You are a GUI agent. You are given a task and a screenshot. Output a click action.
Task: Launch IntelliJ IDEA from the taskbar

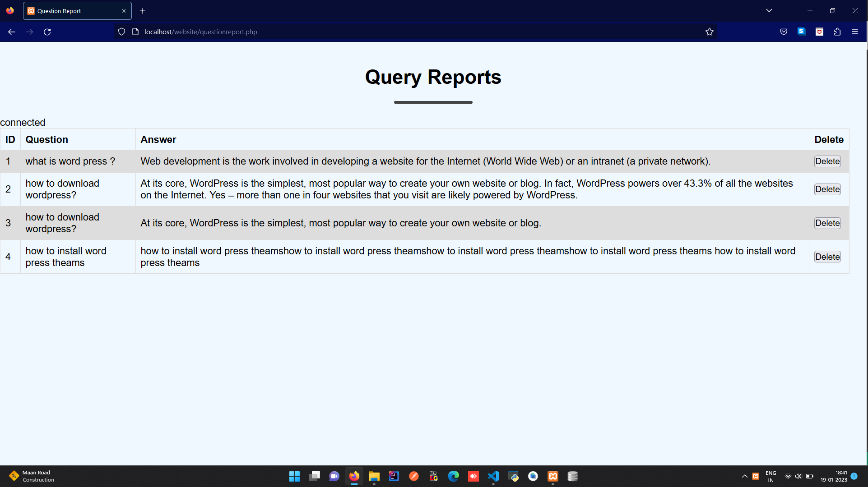tap(393, 477)
